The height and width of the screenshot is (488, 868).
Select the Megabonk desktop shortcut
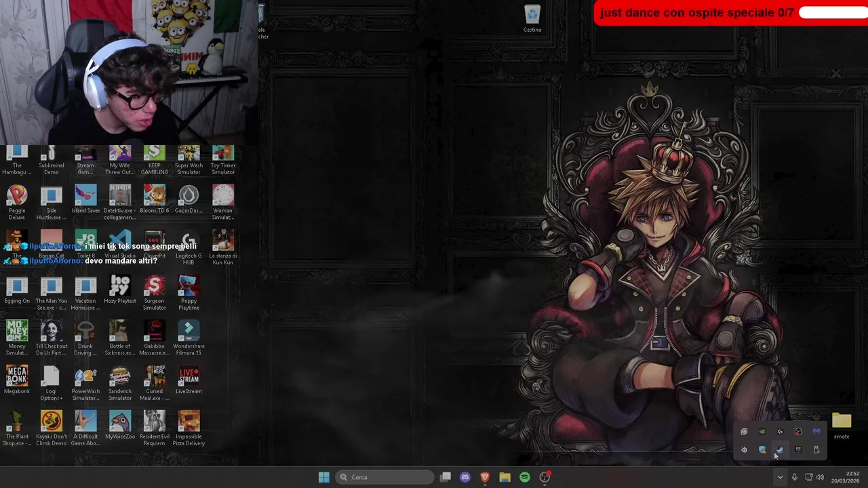17,380
